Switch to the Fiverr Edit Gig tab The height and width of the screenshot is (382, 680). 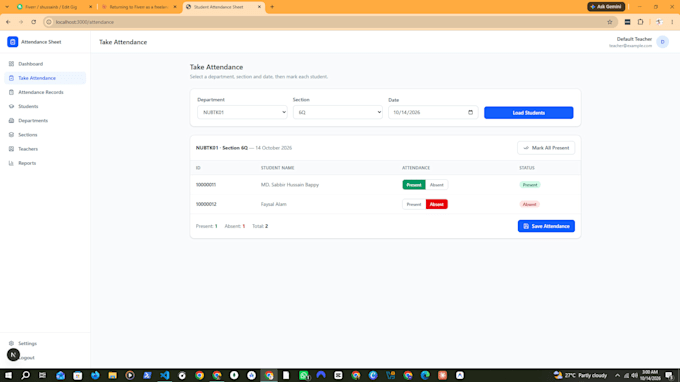pos(51,7)
